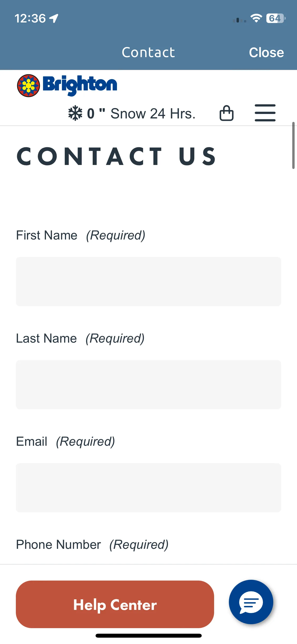Tap the Contact title in header

pyautogui.click(x=148, y=52)
